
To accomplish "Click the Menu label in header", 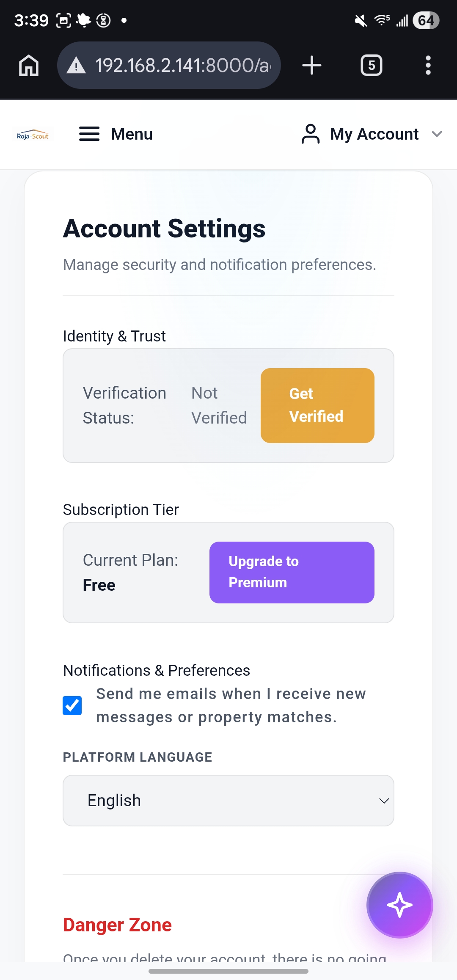I will 132,134.
